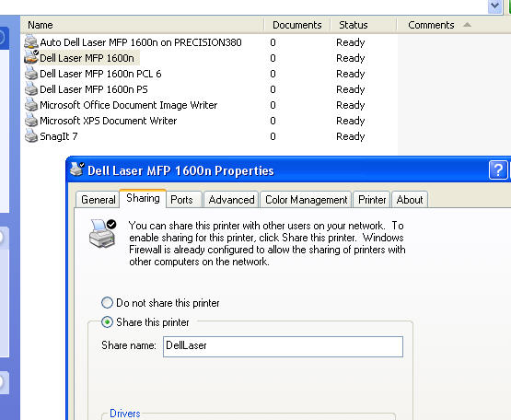The width and height of the screenshot is (511, 420).
Task: Click the Share name input field
Action: [x=283, y=346]
